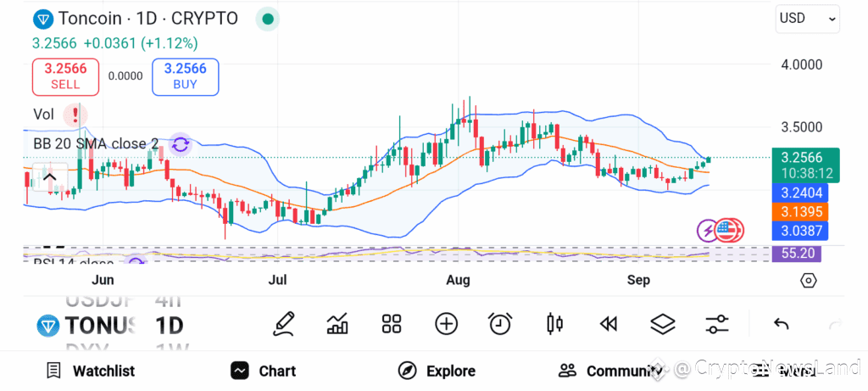The width and height of the screenshot is (868, 391).
Task: Click the volume warning exclamation icon
Action: pos(75,115)
